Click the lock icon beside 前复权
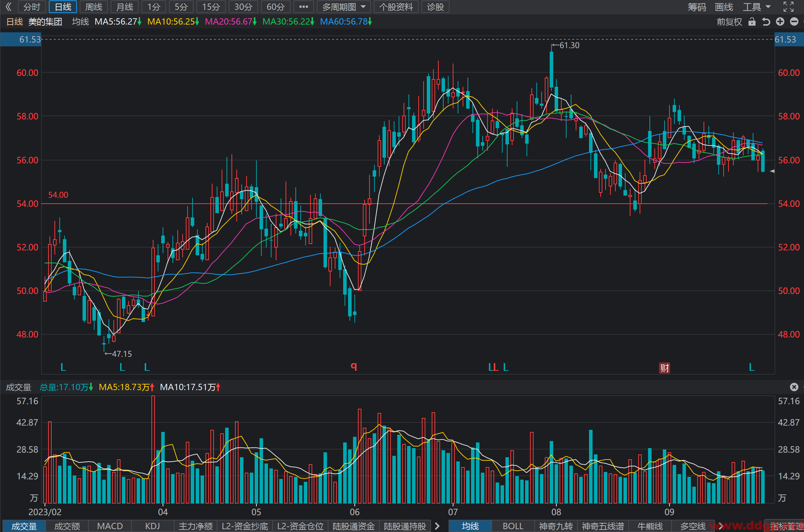This screenshot has height=532, width=804. tap(752, 22)
